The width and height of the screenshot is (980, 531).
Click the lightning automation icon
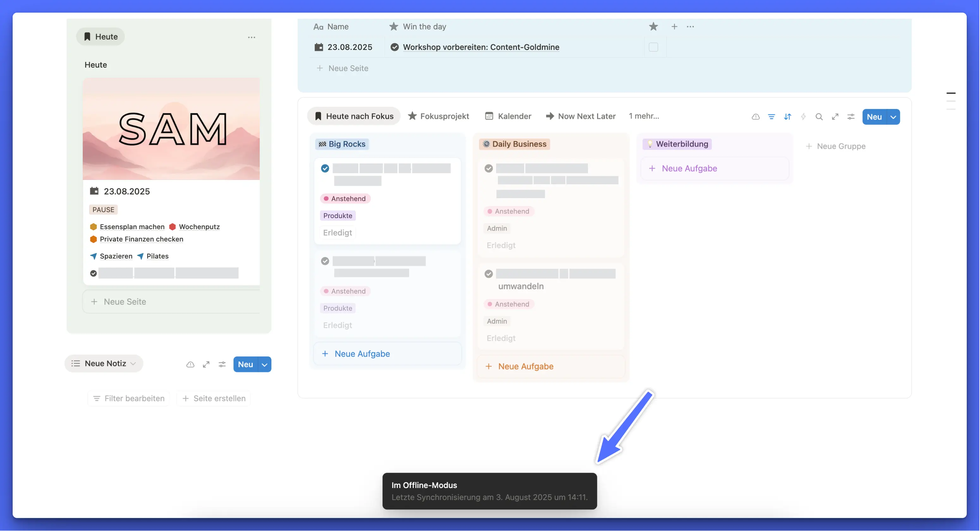[x=803, y=117]
